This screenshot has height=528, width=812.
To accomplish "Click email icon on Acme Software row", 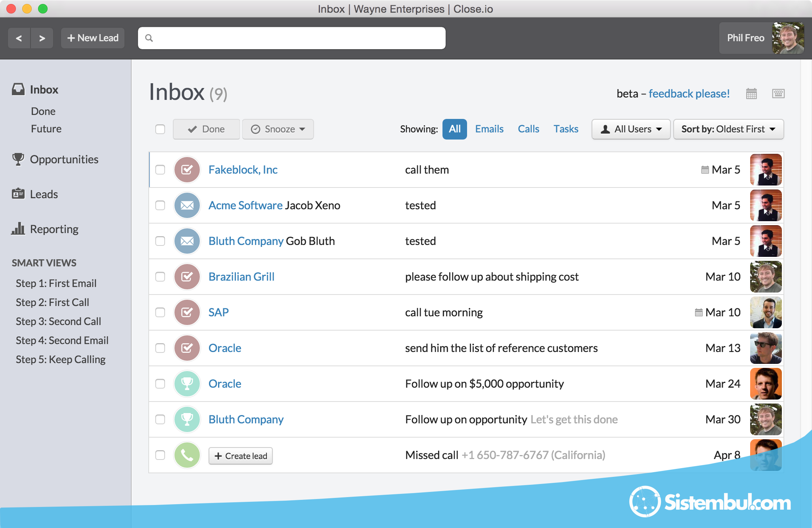I will point(187,205).
